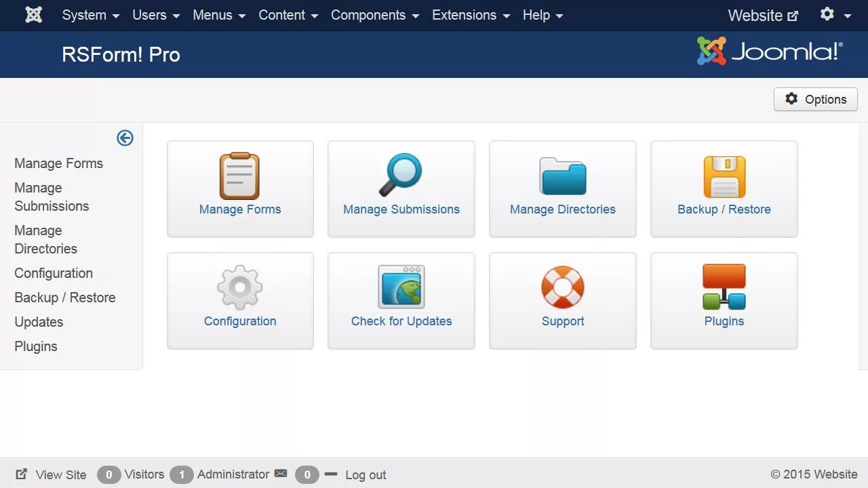Go to Backup / Restore in the sidebar
The height and width of the screenshot is (488, 868).
pos(65,298)
